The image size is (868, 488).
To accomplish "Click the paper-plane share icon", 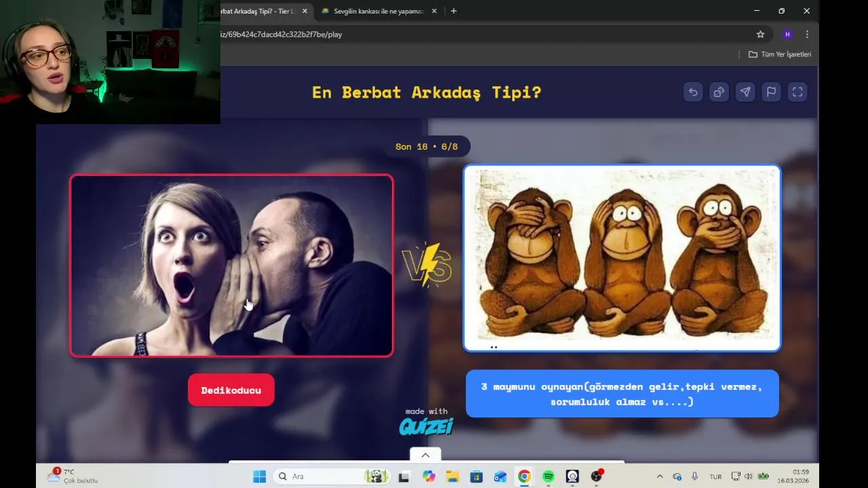I will 745,92.
